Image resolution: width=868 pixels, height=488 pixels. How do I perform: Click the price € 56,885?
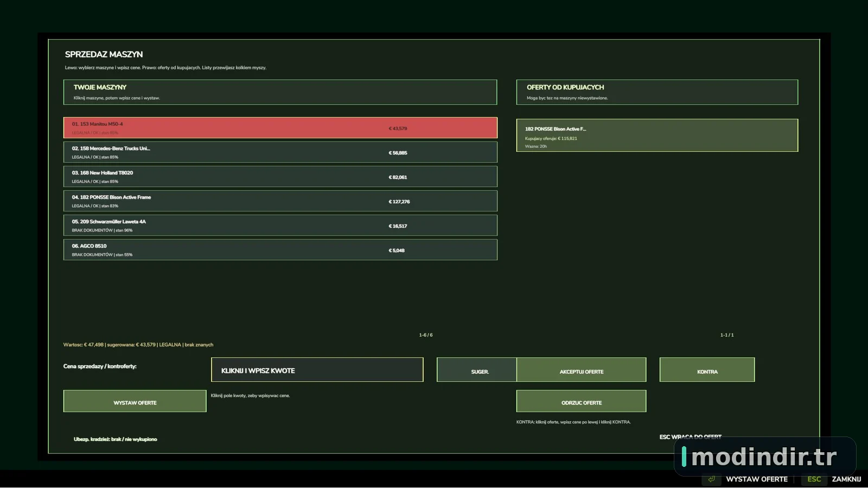398,153
